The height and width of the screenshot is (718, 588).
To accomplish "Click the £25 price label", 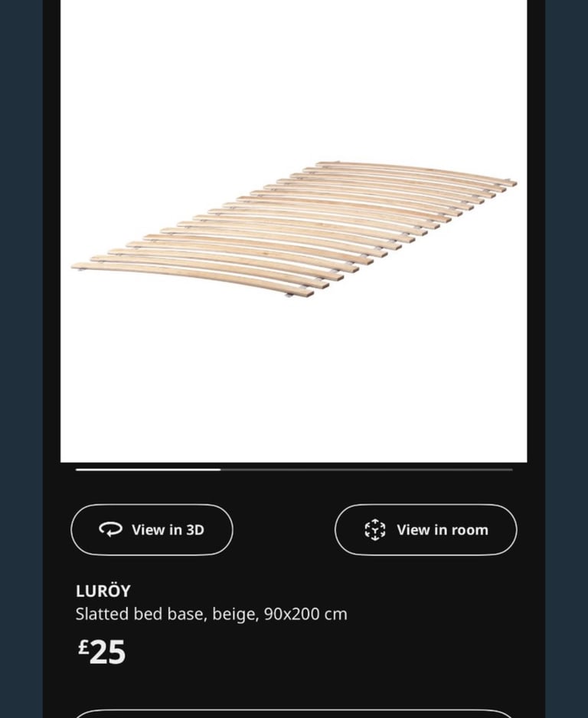I will tap(101, 651).
